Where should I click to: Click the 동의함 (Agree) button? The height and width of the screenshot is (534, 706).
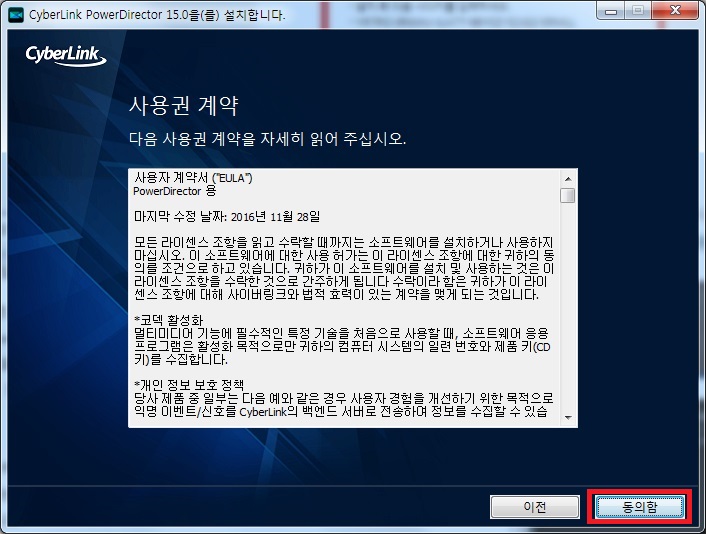[640, 507]
